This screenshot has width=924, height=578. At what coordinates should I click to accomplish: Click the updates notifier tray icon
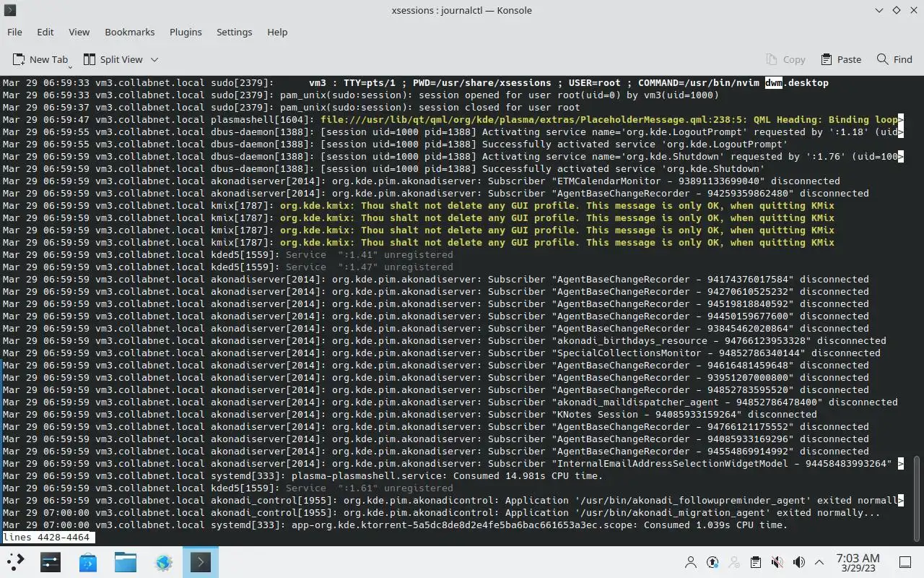click(712, 562)
